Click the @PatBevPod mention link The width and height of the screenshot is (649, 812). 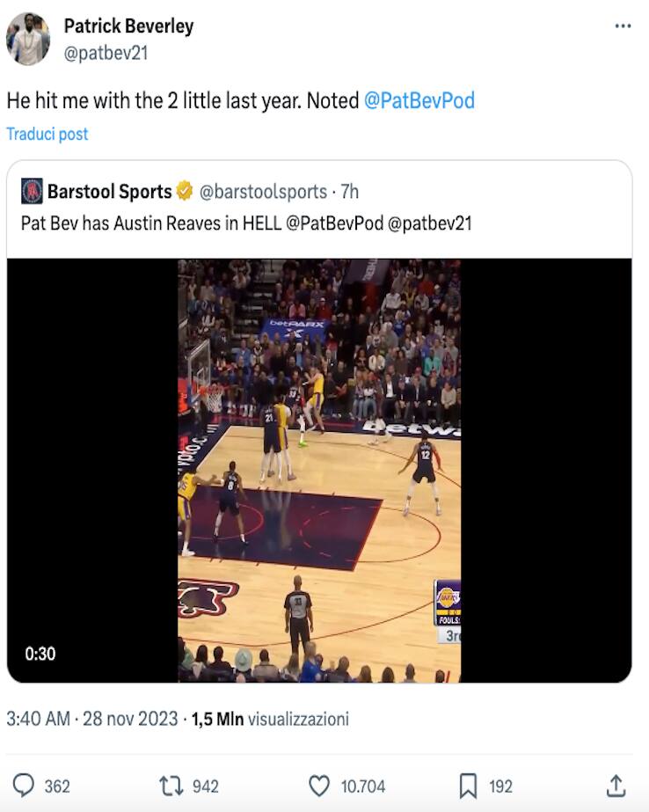tap(419, 100)
